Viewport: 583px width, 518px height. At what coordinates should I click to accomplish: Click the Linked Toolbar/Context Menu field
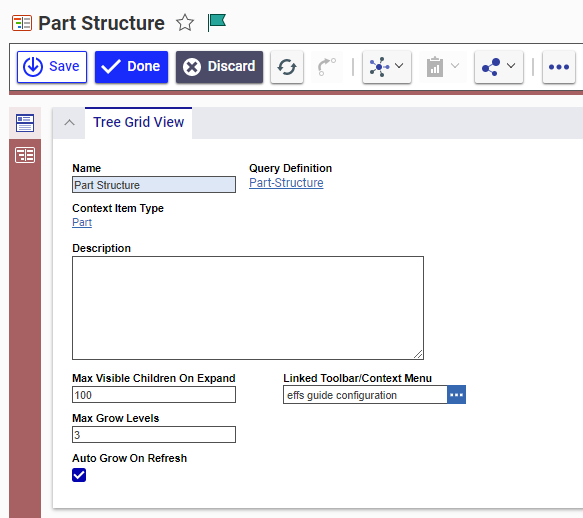365,395
